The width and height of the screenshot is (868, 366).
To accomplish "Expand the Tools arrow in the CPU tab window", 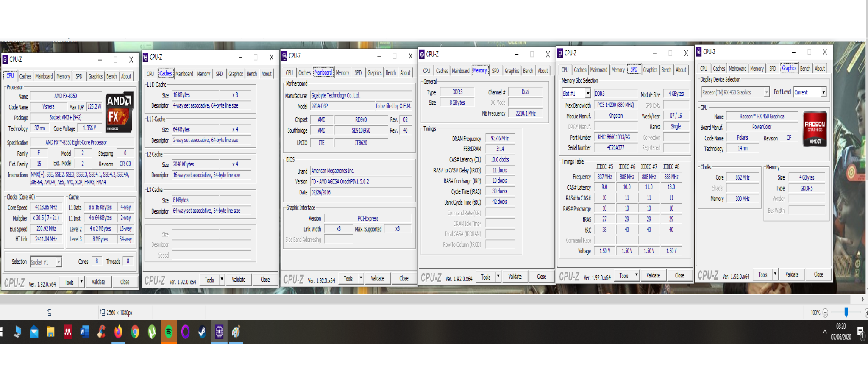I will (x=81, y=282).
